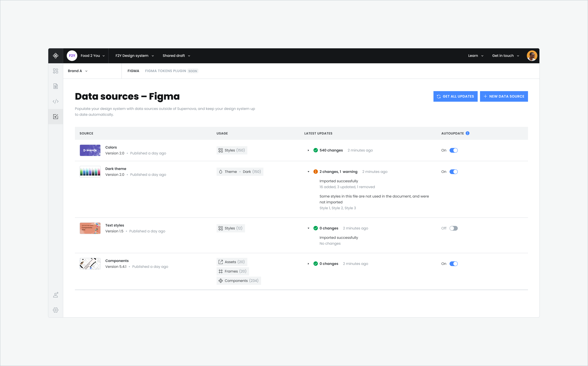Click the AUTOUPDATE column header

coord(452,133)
